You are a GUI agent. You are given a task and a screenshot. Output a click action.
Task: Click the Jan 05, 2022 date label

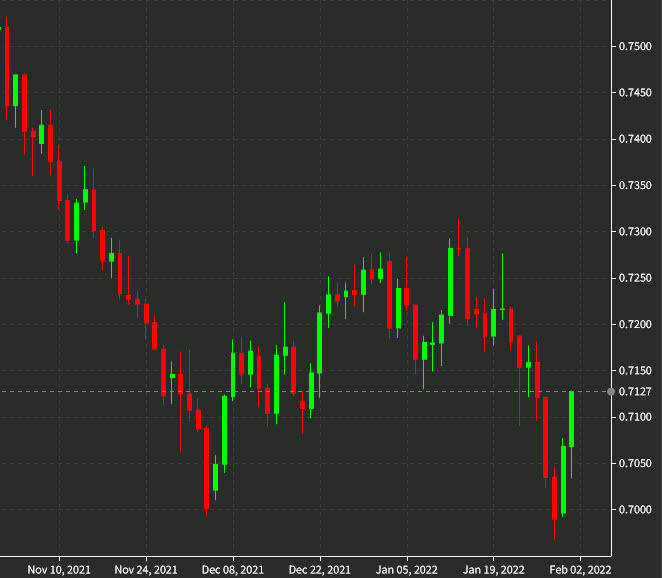[406, 569]
